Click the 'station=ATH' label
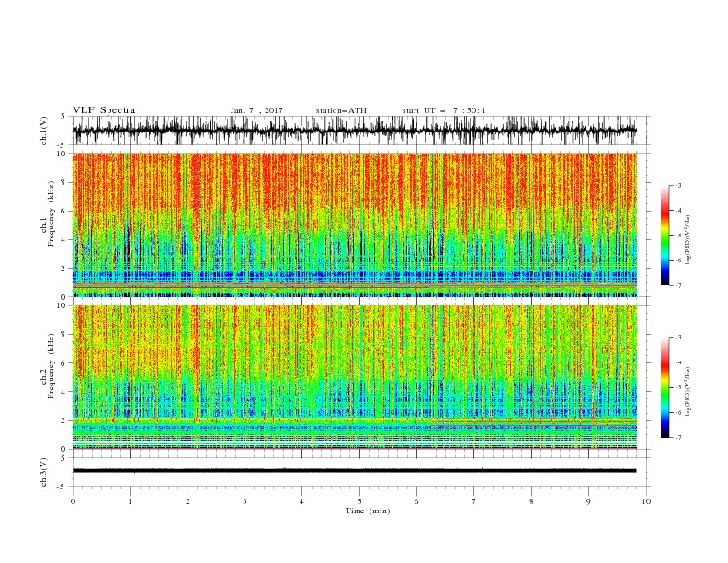This screenshot has width=728, height=563. pos(341,110)
